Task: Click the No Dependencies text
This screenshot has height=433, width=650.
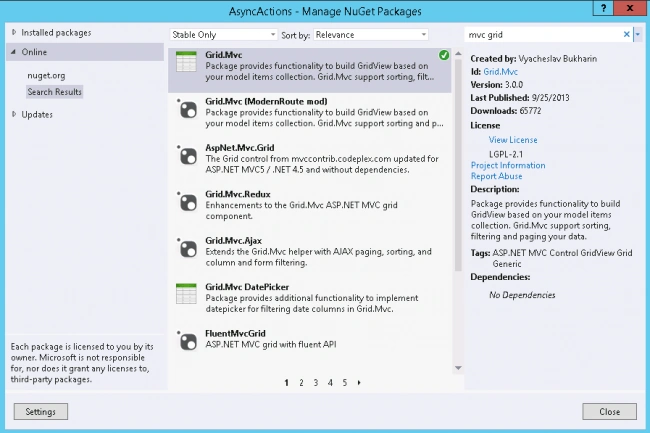Action: [522, 295]
